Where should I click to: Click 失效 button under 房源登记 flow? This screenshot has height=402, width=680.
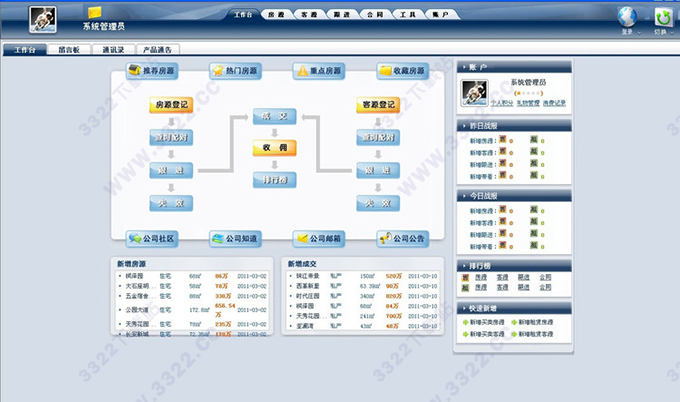click(x=171, y=203)
